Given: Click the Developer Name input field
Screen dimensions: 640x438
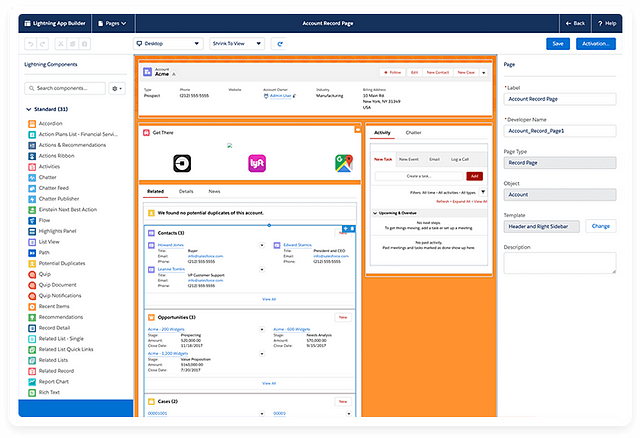Looking at the screenshot, I should (x=560, y=131).
